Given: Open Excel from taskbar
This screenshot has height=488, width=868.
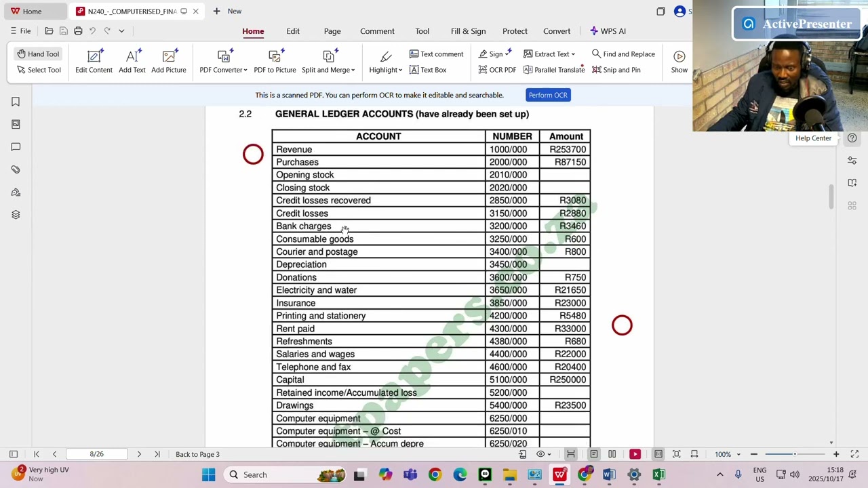Looking at the screenshot, I should (x=658, y=474).
